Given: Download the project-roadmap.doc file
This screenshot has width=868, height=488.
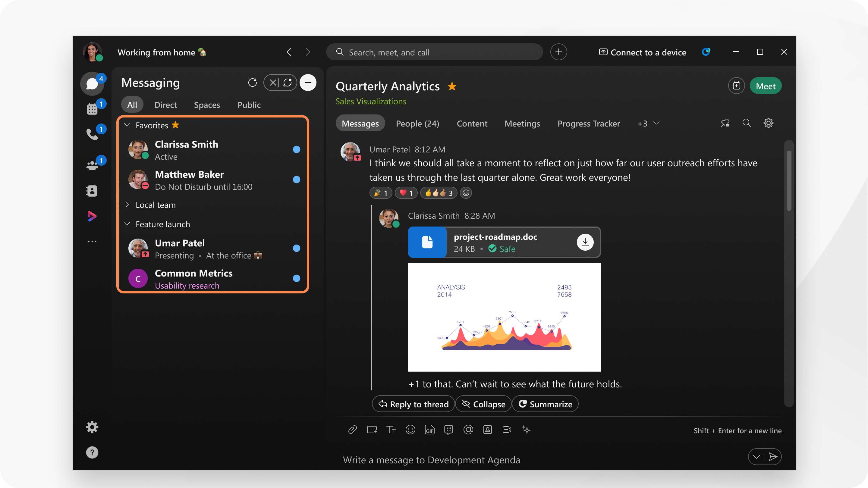Looking at the screenshot, I should tap(585, 242).
